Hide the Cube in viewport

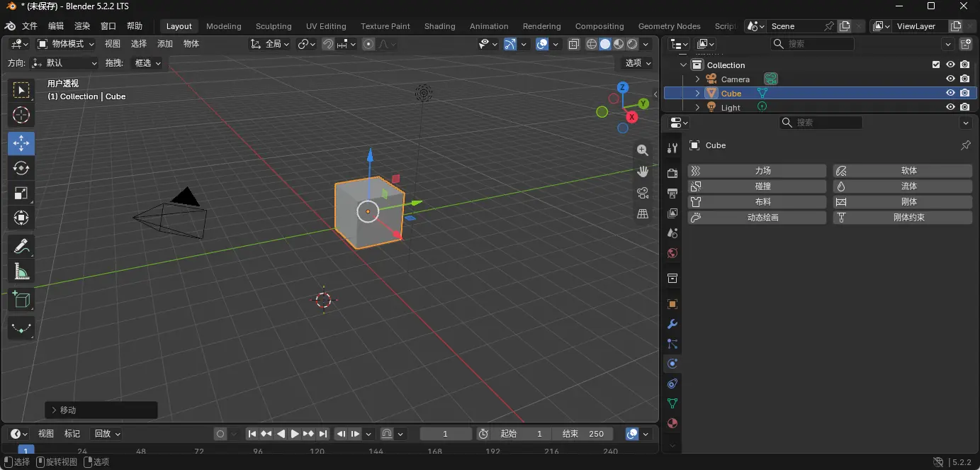951,93
